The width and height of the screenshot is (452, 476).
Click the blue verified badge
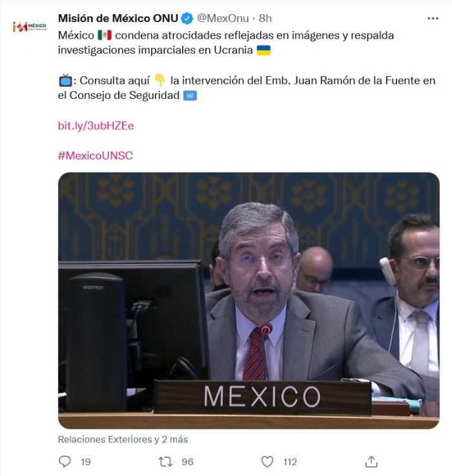point(187,19)
